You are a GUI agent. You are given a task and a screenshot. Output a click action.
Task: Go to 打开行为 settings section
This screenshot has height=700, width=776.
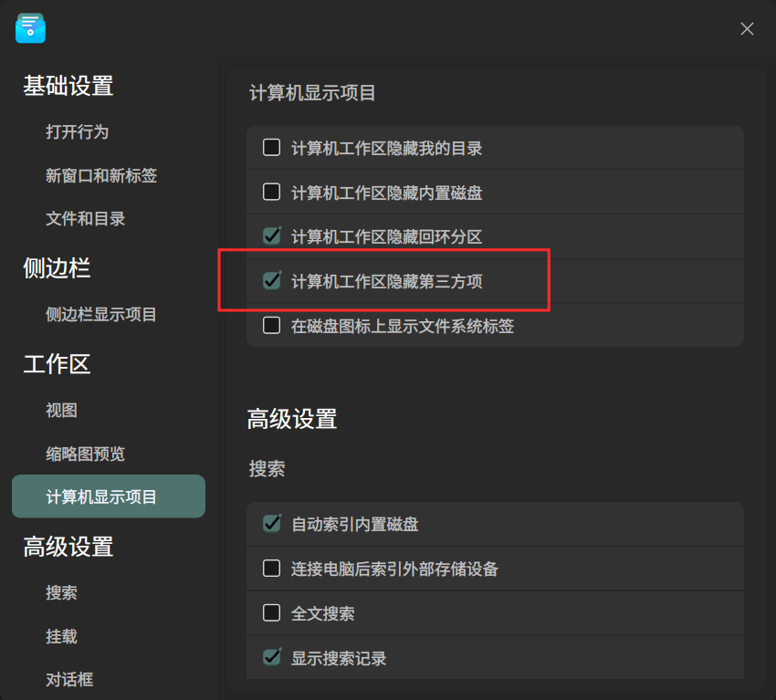78,131
